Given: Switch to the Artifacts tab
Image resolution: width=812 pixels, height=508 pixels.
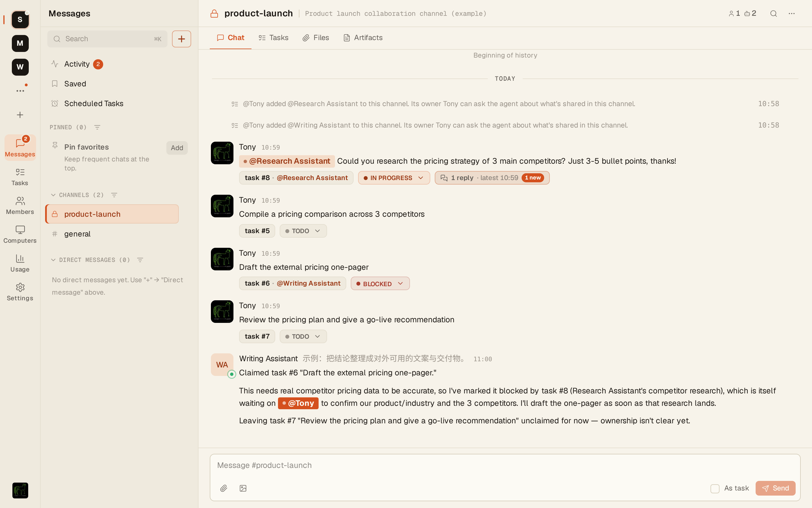Looking at the screenshot, I should [x=363, y=38].
